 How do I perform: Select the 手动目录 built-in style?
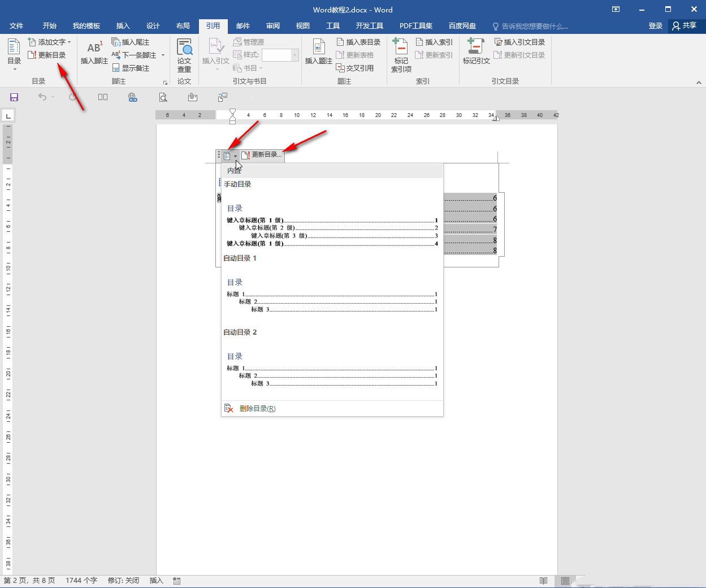tap(332, 215)
